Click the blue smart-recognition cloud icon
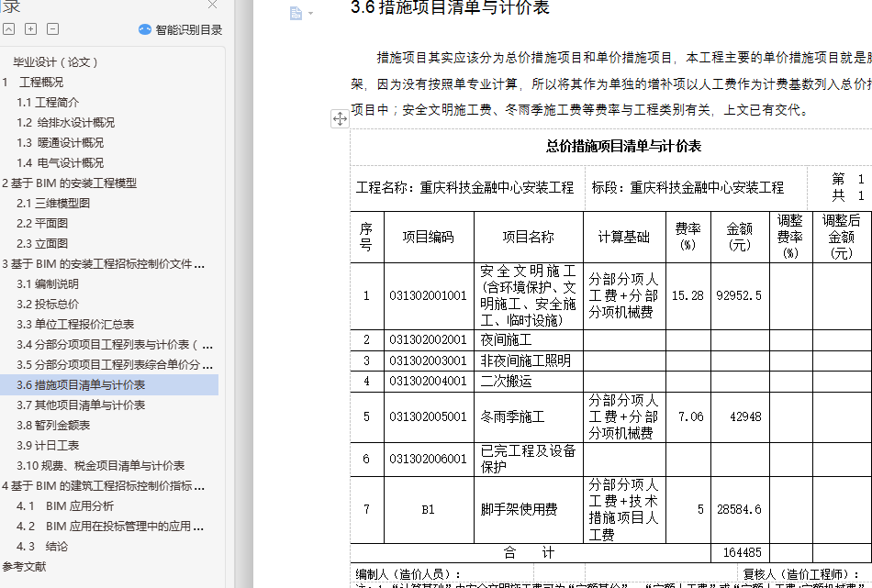 (x=145, y=30)
